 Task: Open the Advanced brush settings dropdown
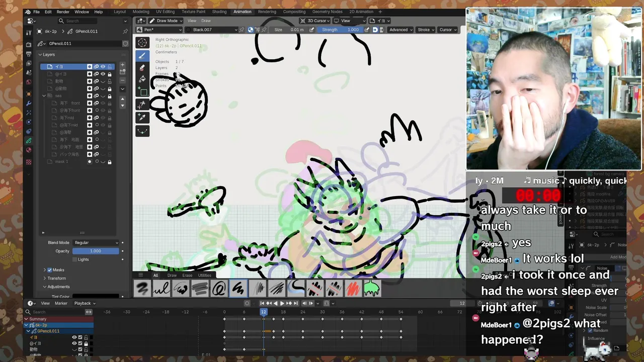click(x=400, y=30)
